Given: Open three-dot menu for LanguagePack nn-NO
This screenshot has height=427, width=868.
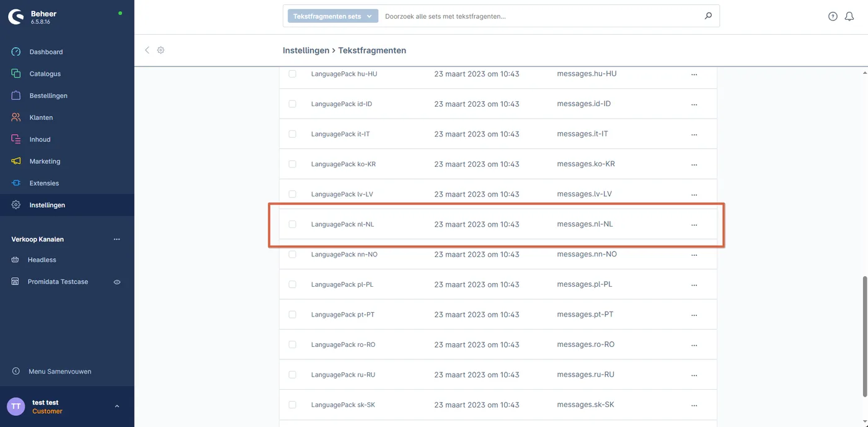Looking at the screenshot, I should point(694,255).
